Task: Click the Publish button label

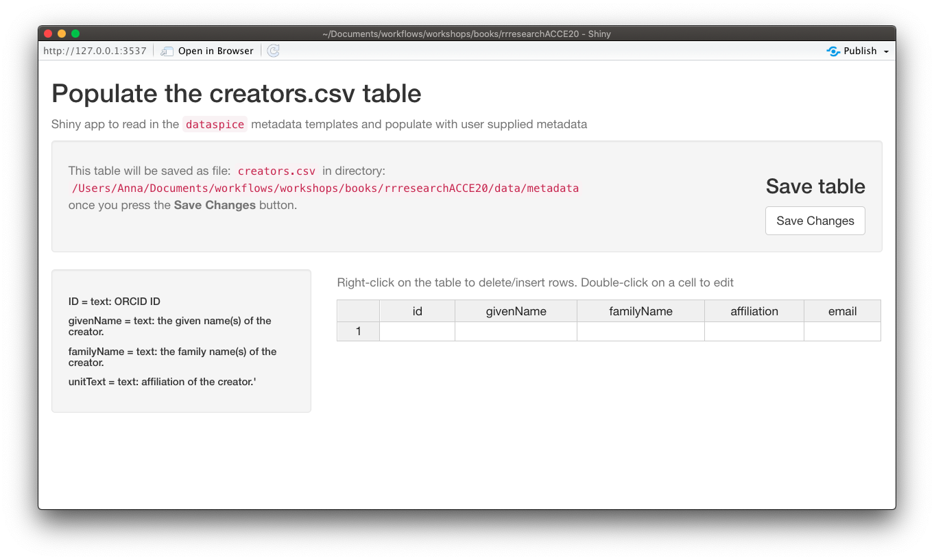Action: [860, 51]
